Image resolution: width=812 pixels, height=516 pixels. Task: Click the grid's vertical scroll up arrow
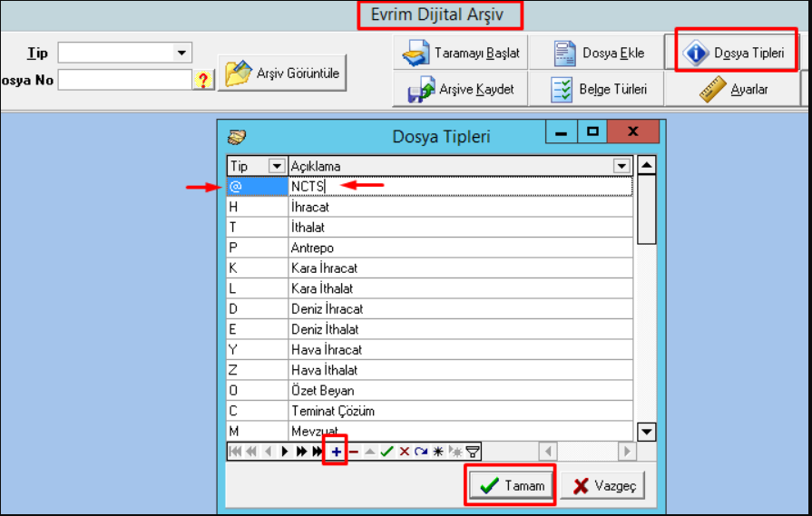point(646,165)
